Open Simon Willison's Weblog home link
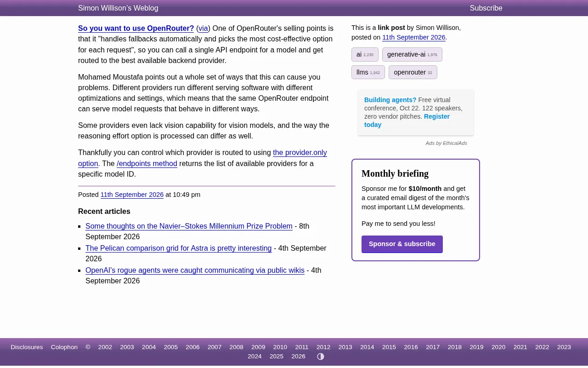Screen dimensions: 588x368 click(x=118, y=8)
